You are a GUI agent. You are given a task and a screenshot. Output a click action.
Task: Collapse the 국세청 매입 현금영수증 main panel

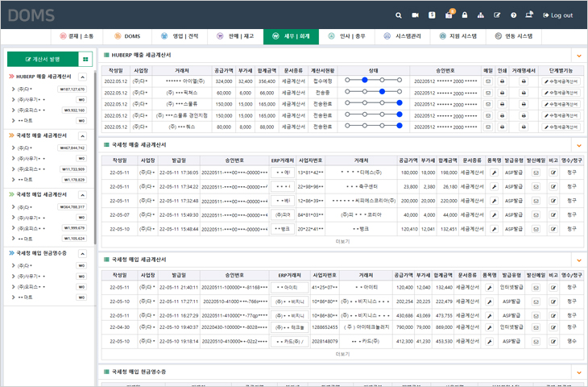(x=579, y=372)
